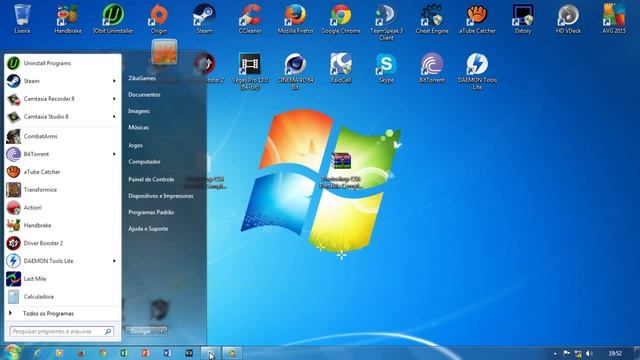Image resolution: width=640 pixels, height=360 pixels.
Task: Launch CombatArms from Start menu list
Action: coord(62,136)
